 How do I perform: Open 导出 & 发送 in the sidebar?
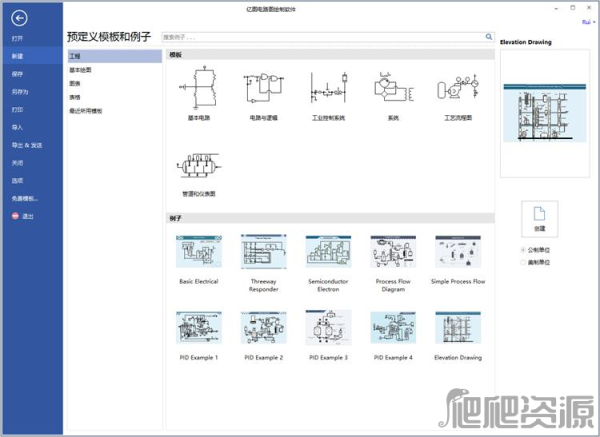(27, 145)
